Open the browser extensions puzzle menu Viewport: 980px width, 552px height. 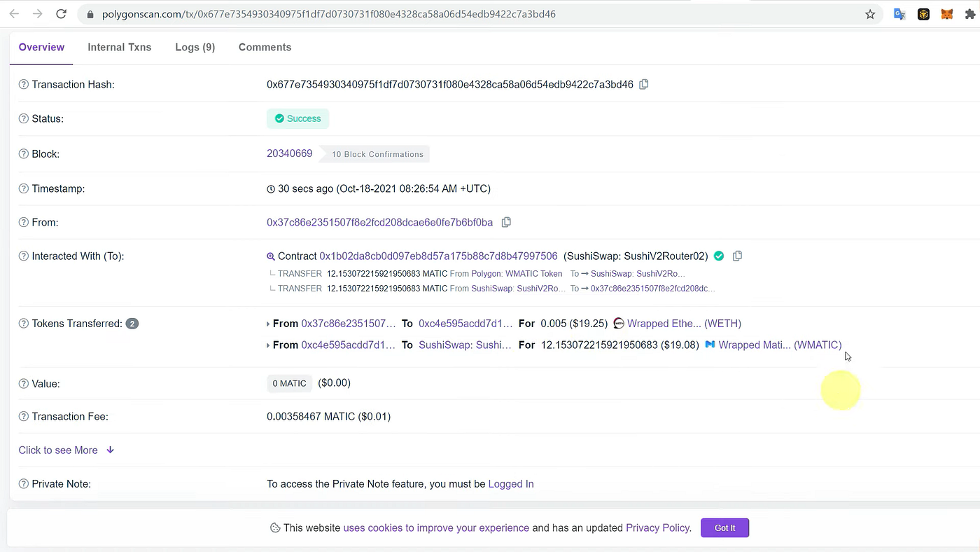(970, 14)
